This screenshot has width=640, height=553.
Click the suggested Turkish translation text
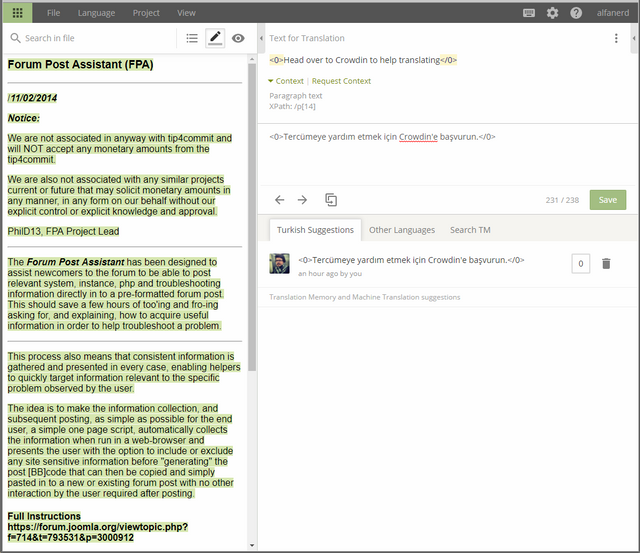[x=411, y=260]
